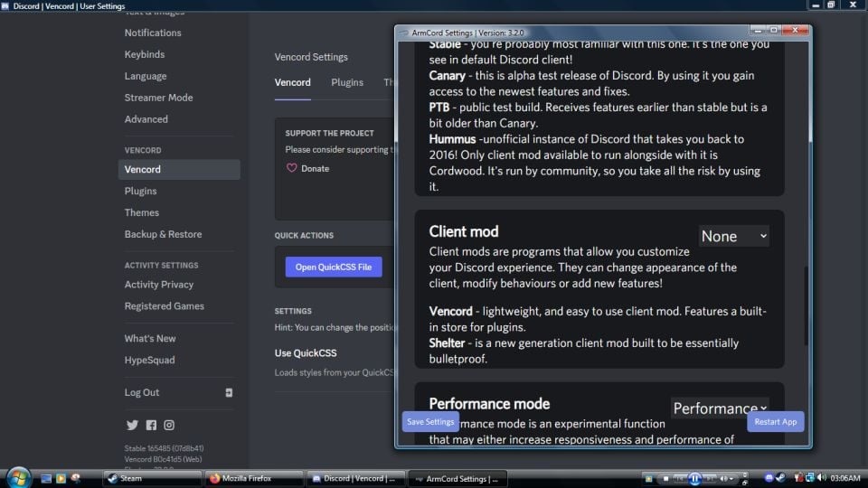Open Discord's Twitter page icon
868x488 pixels.
(x=132, y=426)
